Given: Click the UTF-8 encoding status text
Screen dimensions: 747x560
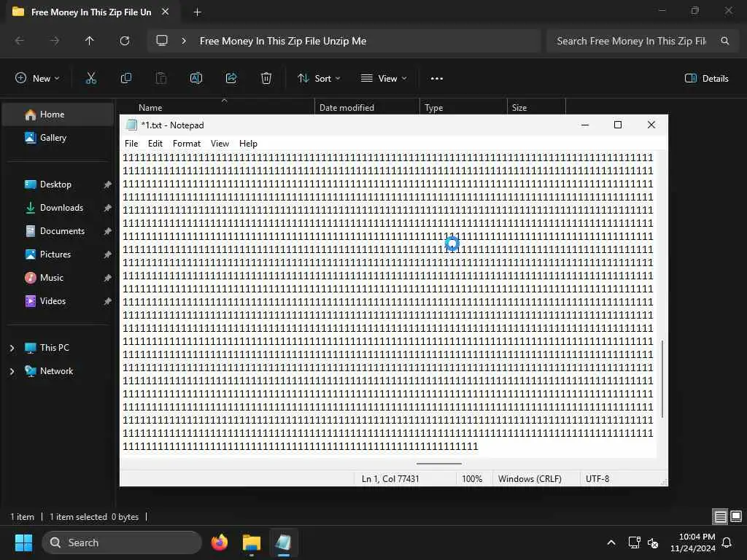Looking at the screenshot, I should point(597,478).
